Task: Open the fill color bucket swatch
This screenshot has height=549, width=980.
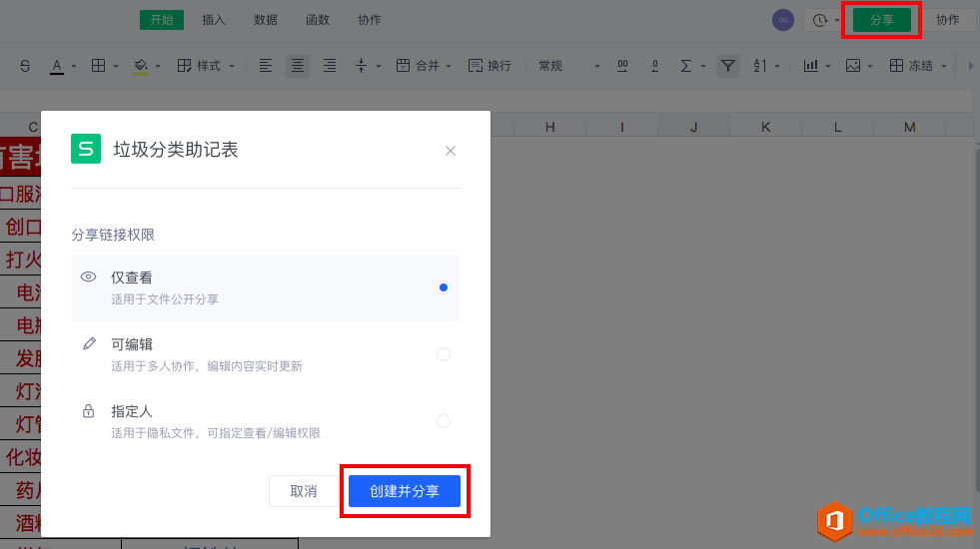Action: pos(141,66)
